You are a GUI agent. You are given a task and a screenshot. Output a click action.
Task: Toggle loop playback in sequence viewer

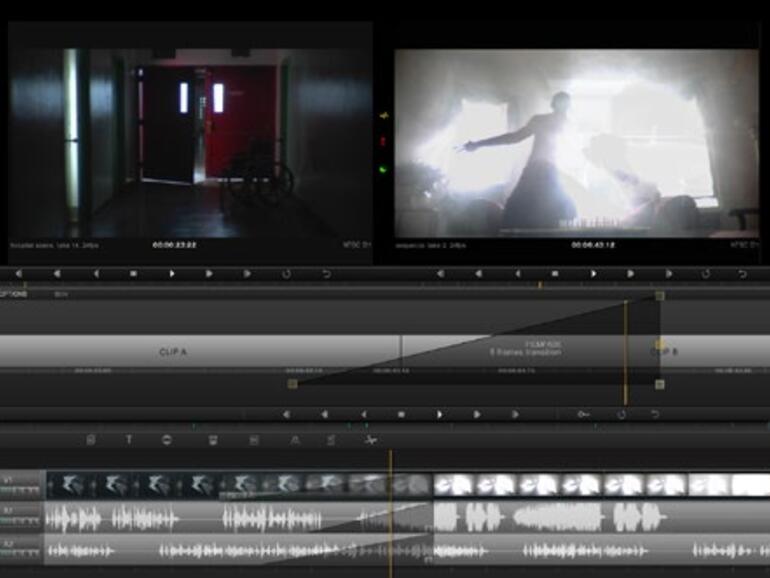706,274
